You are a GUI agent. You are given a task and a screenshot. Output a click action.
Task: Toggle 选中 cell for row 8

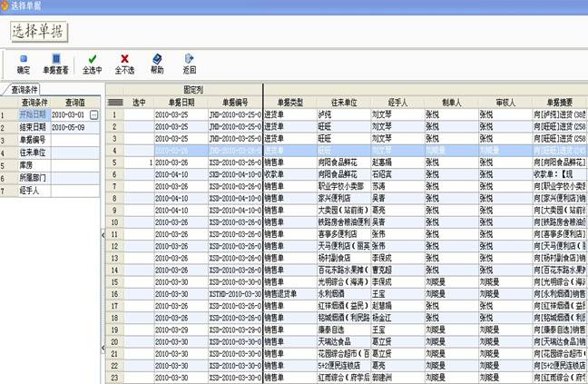pyautogui.click(x=139, y=199)
